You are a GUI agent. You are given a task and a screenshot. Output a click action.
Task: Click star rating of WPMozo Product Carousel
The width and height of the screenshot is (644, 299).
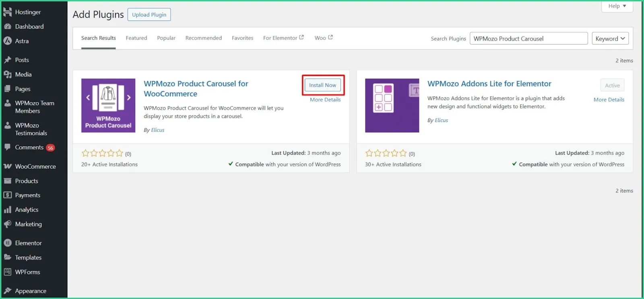(x=103, y=153)
